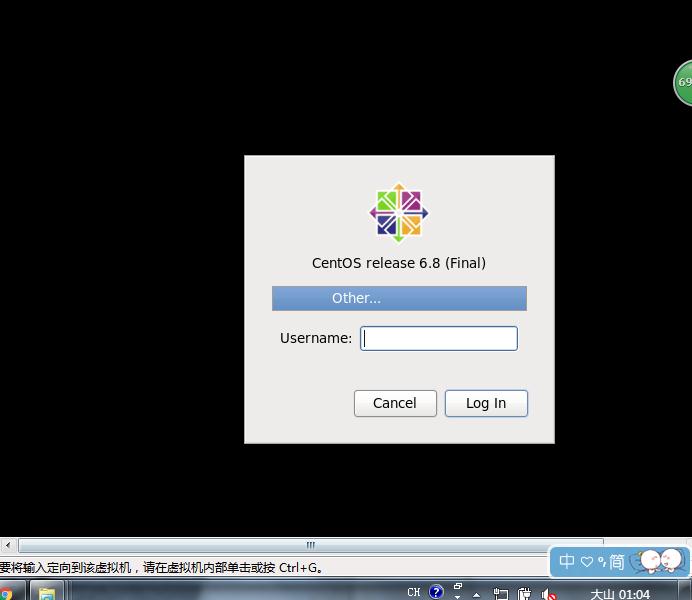Click the horizontal scrollbar thumb
This screenshot has height=600, width=692.
pos(311,545)
